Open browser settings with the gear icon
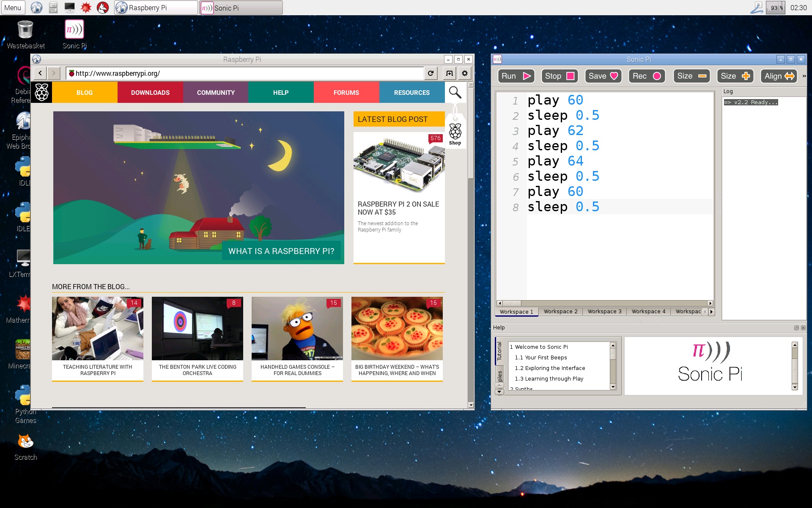The width and height of the screenshot is (812, 508). coord(464,73)
